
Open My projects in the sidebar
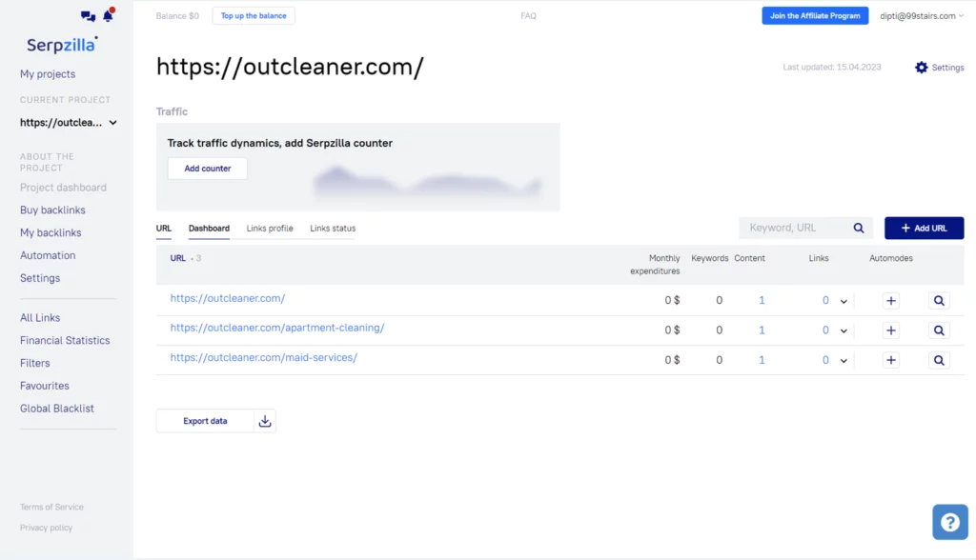coord(48,74)
